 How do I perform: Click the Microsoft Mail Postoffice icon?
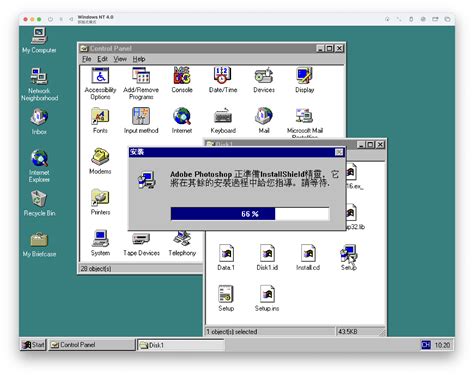point(304,123)
